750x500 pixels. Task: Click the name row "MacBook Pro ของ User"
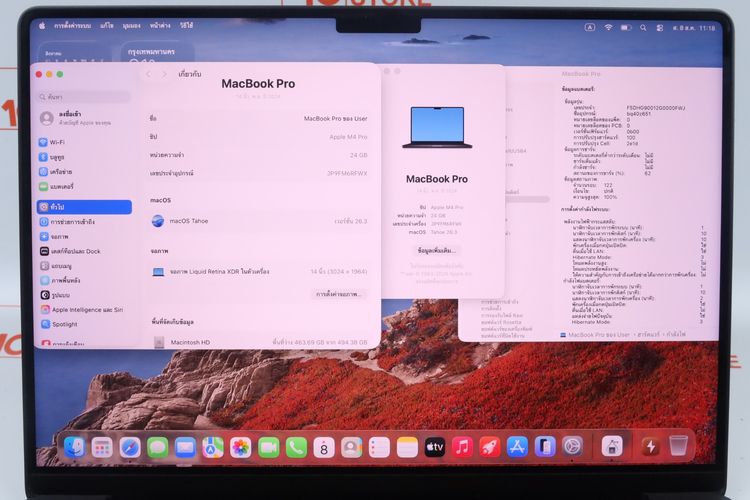point(258,118)
